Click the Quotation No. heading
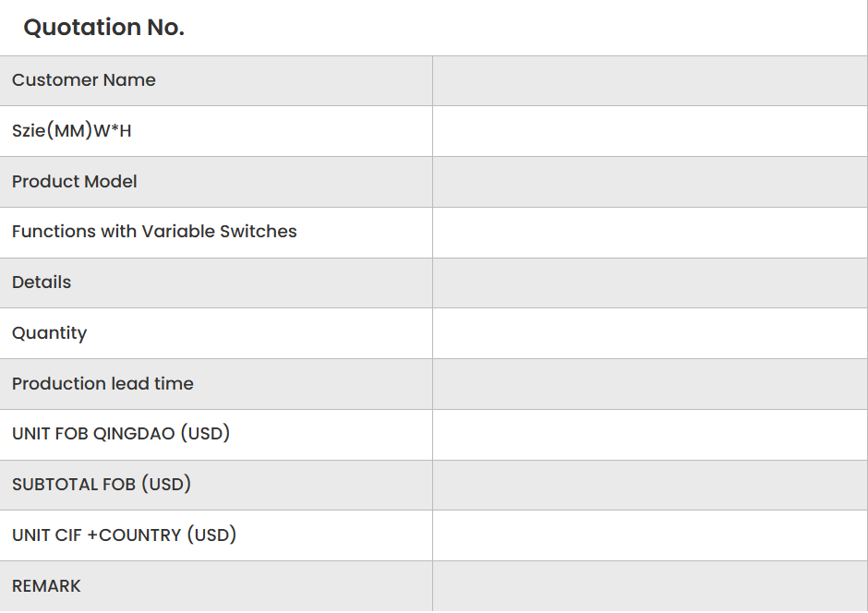Image resolution: width=868 pixels, height=613 pixels. pyautogui.click(x=103, y=28)
